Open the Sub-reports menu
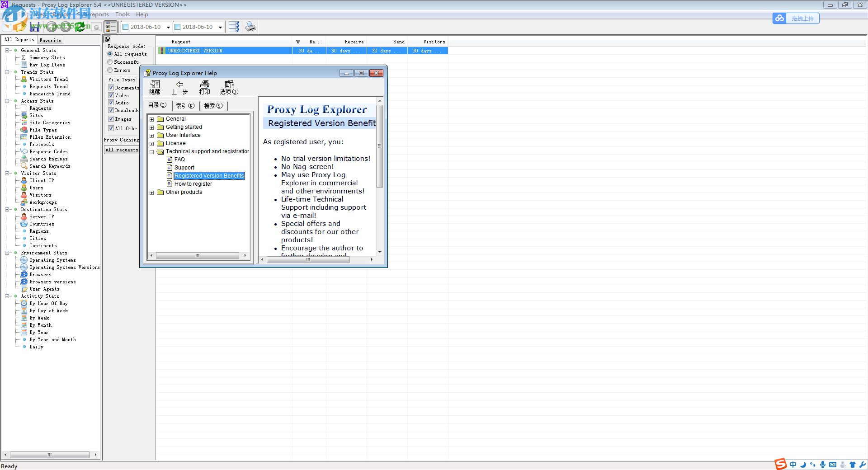This screenshot has height=470, width=868. pos(94,14)
